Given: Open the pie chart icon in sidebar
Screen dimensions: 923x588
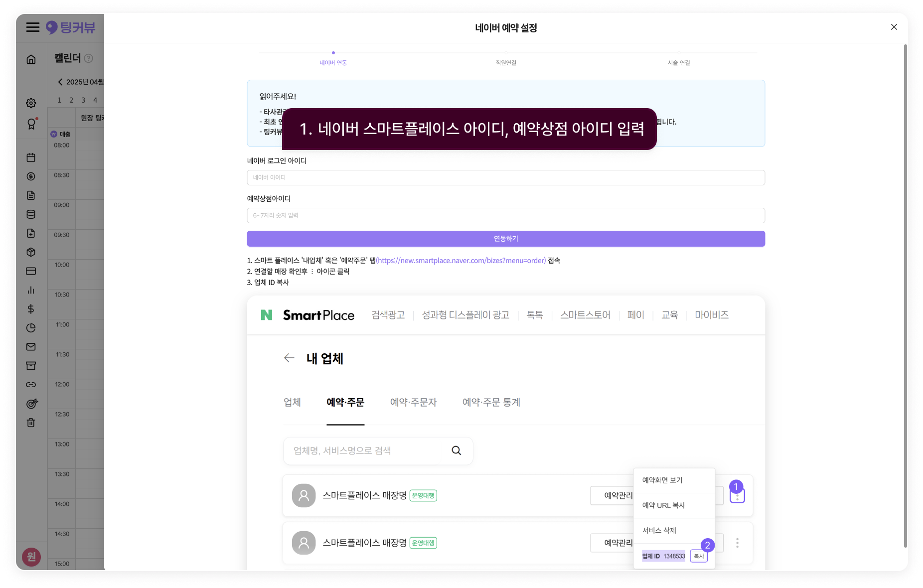Looking at the screenshot, I should (x=31, y=328).
